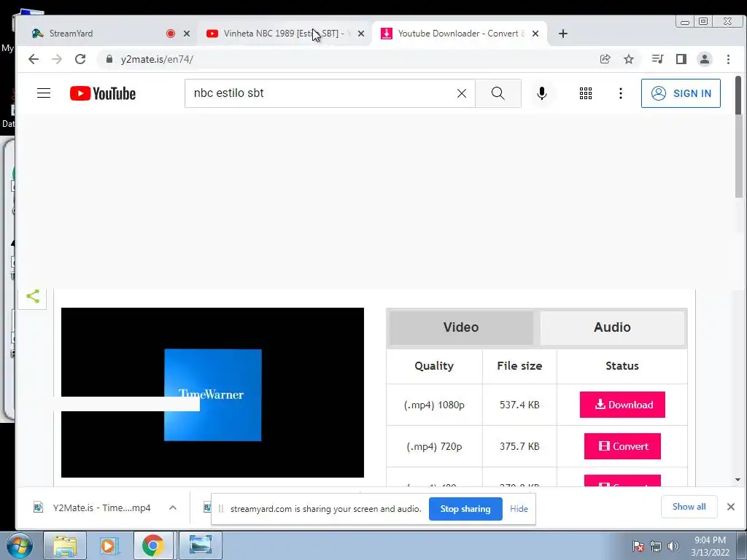
Task: Bookmark this page with the star icon
Action: point(629,59)
